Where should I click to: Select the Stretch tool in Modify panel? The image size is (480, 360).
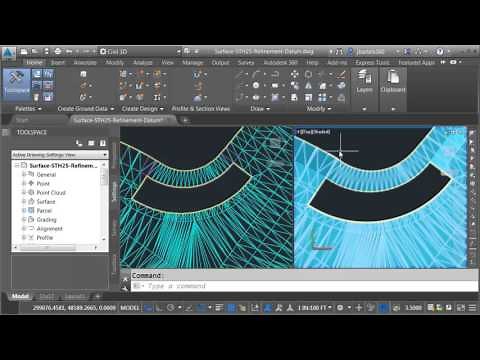pyautogui.click(x=294, y=97)
